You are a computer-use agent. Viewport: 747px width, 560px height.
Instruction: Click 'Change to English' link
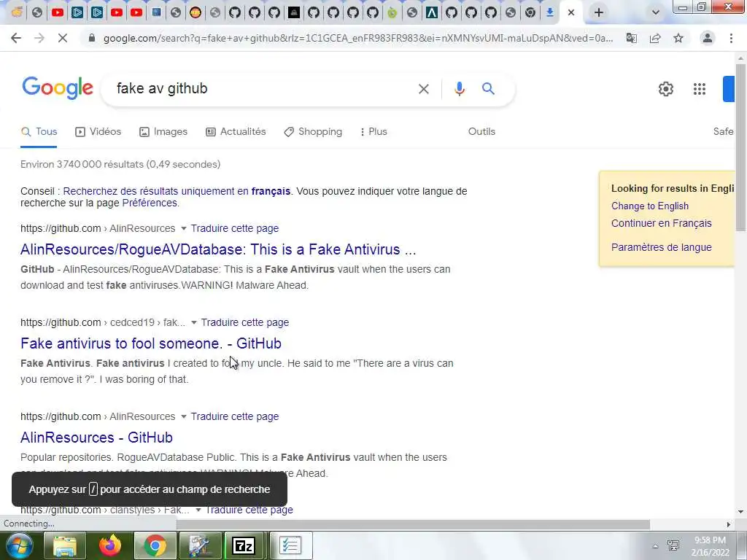[650, 206]
